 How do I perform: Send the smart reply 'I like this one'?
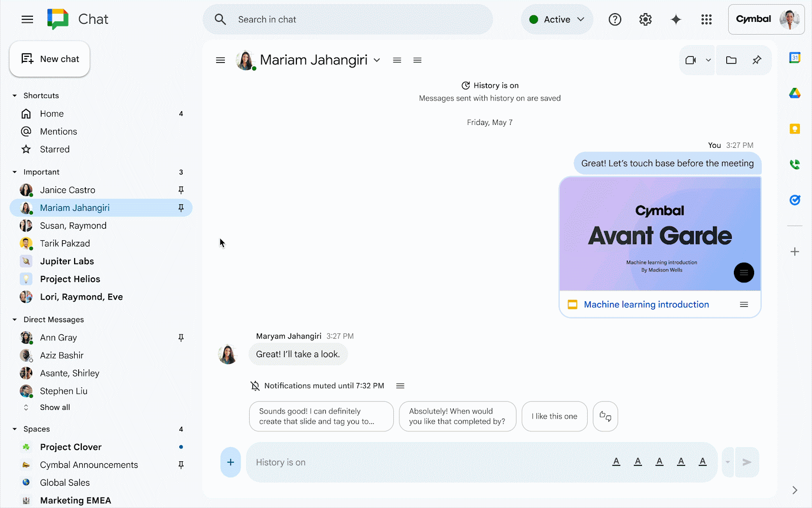point(554,416)
